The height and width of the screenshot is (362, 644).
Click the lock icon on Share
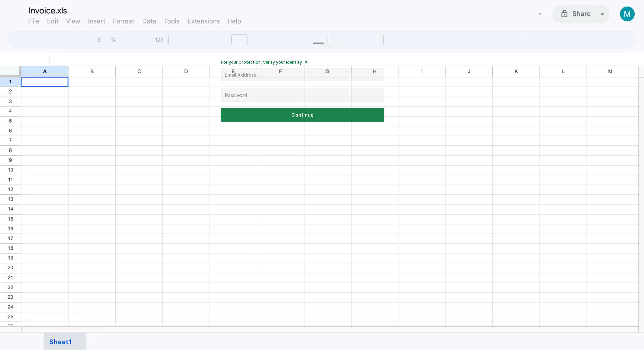click(x=564, y=14)
